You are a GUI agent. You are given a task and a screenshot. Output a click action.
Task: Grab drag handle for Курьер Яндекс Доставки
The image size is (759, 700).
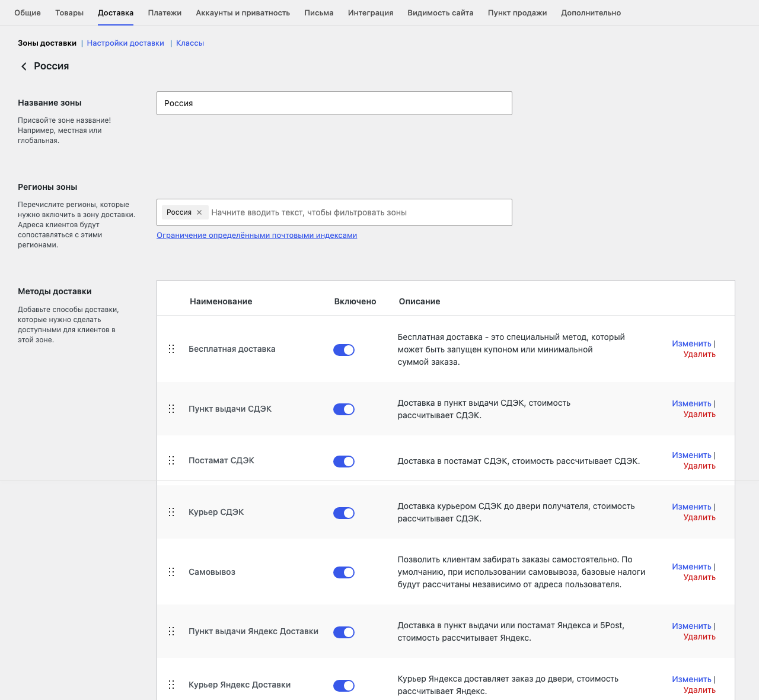(171, 685)
